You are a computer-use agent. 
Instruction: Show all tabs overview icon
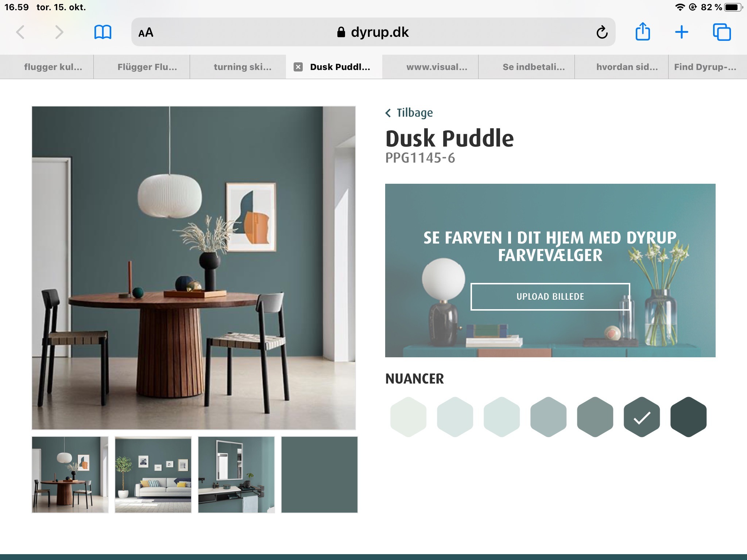tap(722, 32)
